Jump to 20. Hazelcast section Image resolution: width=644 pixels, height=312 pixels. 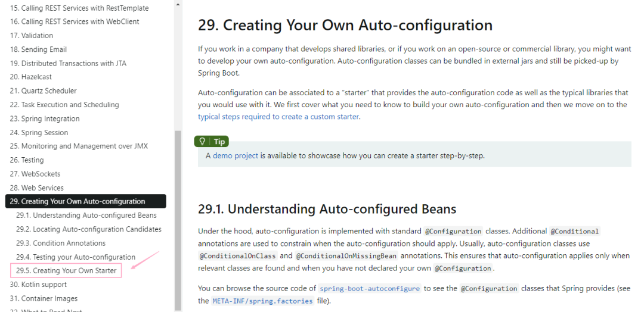click(x=31, y=77)
